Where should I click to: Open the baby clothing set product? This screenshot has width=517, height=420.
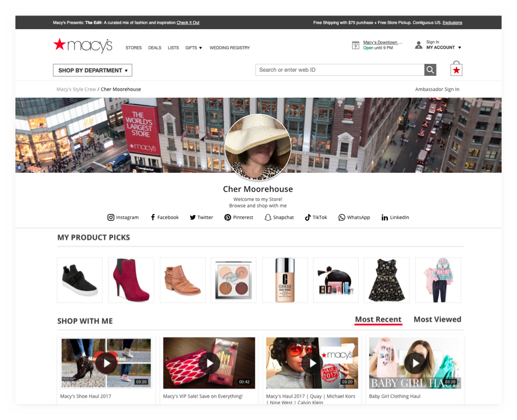tap(438, 280)
